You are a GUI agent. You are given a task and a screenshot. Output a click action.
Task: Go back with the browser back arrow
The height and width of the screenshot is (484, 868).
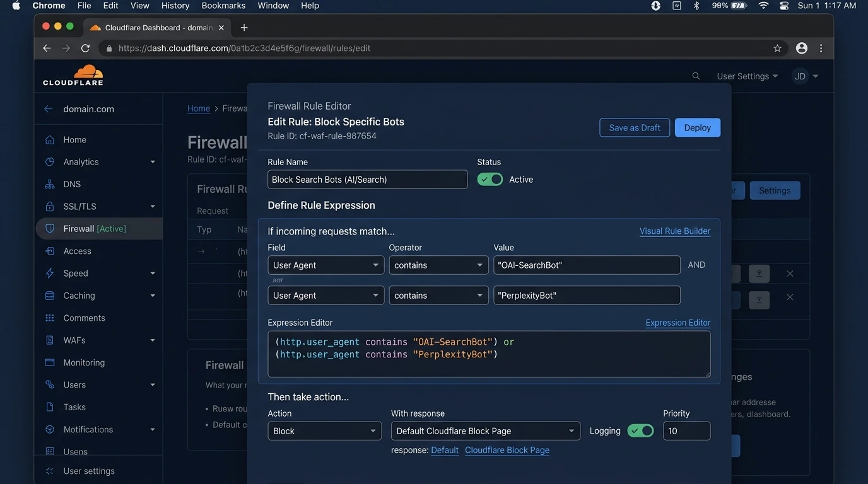(46, 48)
